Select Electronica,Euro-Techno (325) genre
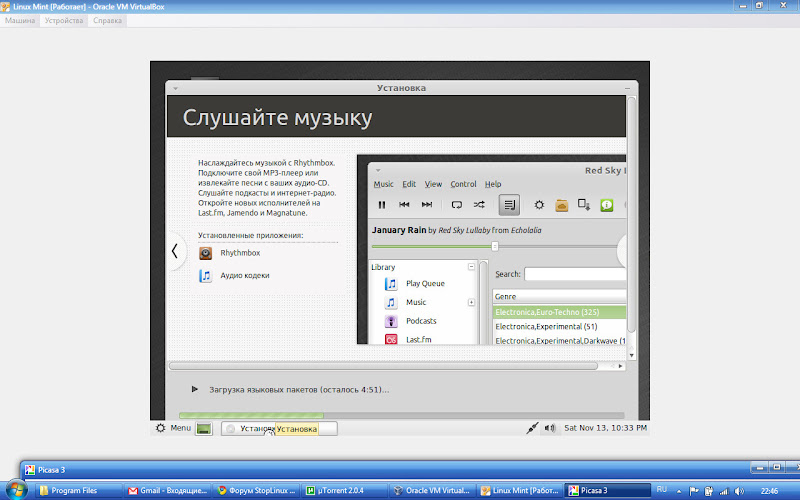Viewport: 800px width, 500px height. click(559, 312)
